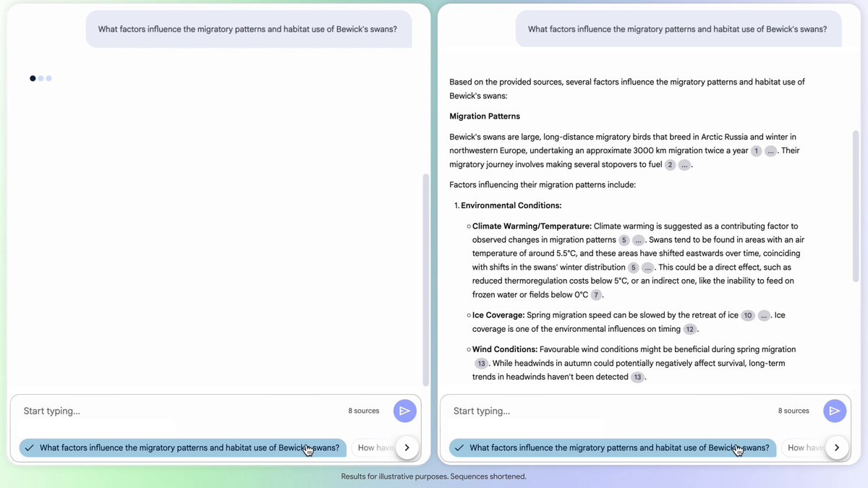Screen dimensions: 868x488
Task: Expand the ellipsis chip after citation 2
Action: pyautogui.click(x=685, y=165)
